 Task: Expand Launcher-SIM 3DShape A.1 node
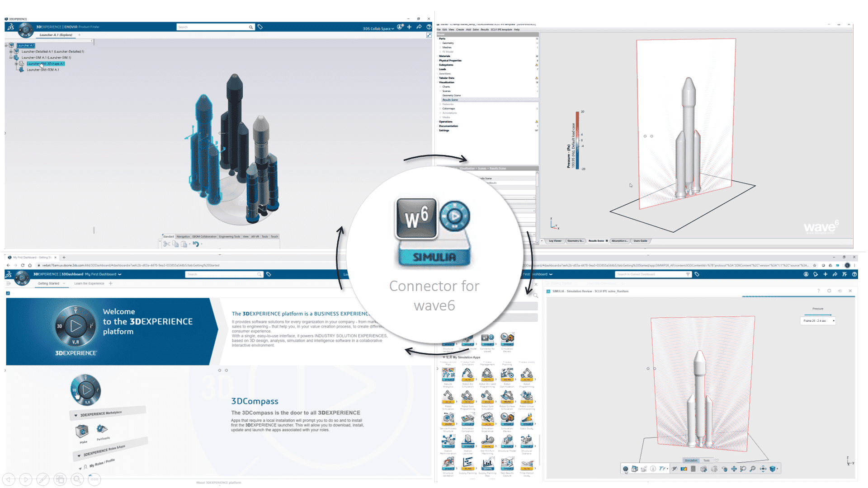16,64
